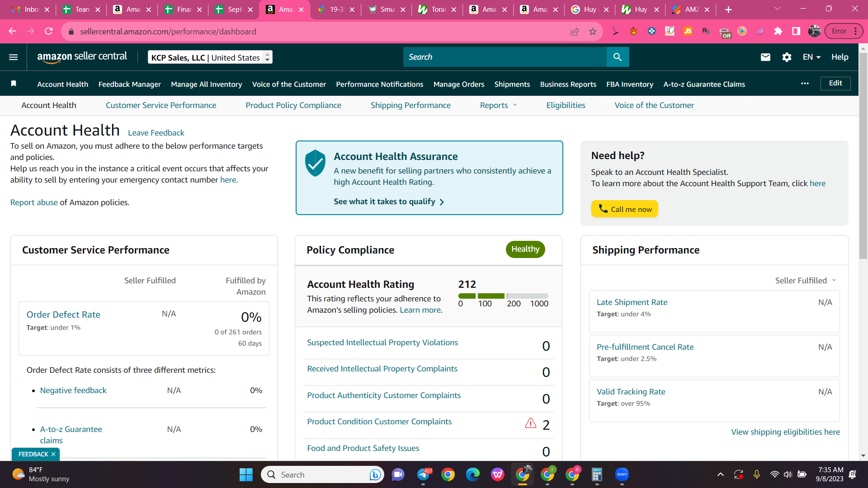This screenshot has width=868, height=488.
Task: Click the Account Health Assurance shield icon
Action: tap(315, 163)
